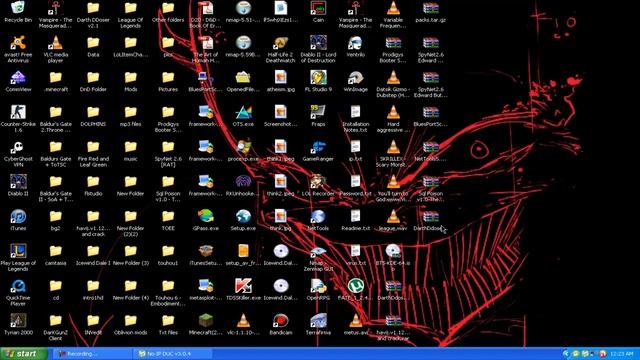
Task: Launch Counter-Strike 1.6
Action: [x=18, y=112]
